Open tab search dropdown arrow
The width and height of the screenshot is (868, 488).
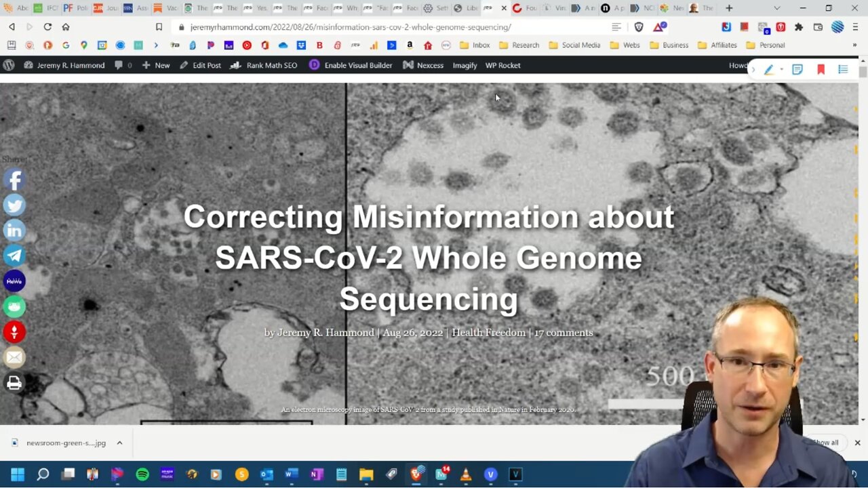coord(776,8)
